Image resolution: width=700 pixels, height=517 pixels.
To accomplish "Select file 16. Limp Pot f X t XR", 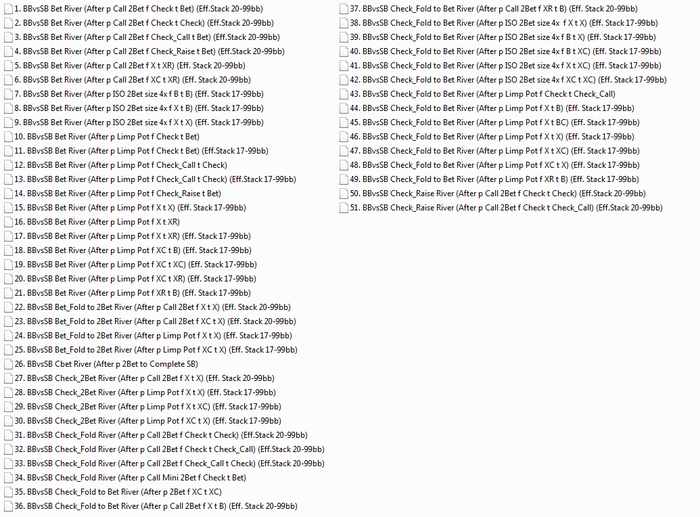I will [x=97, y=222].
